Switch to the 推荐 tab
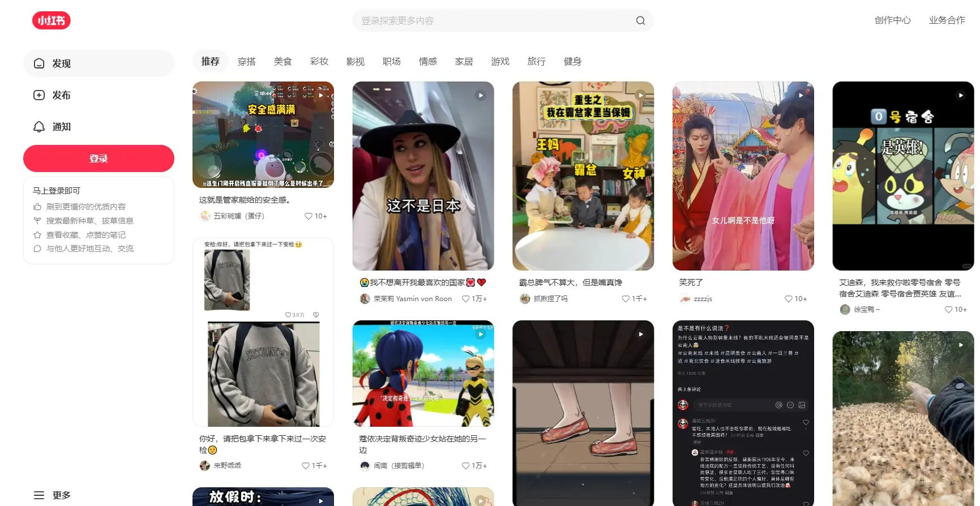This screenshot has width=980, height=506. [x=210, y=61]
